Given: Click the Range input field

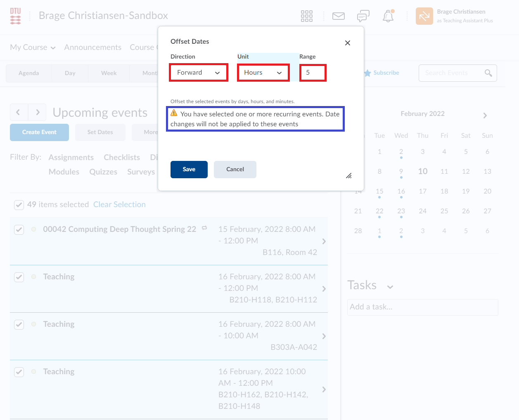Looking at the screenshot, I should tap(313, 73).
